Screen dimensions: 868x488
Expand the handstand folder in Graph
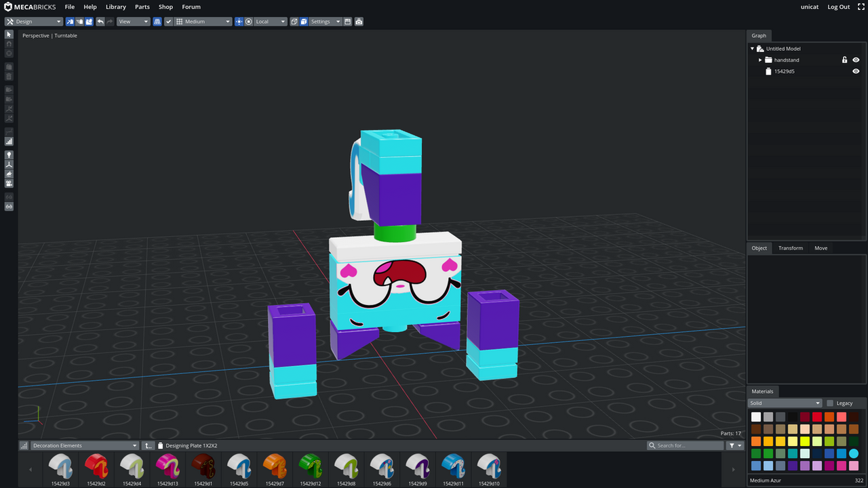pos(760,60)
